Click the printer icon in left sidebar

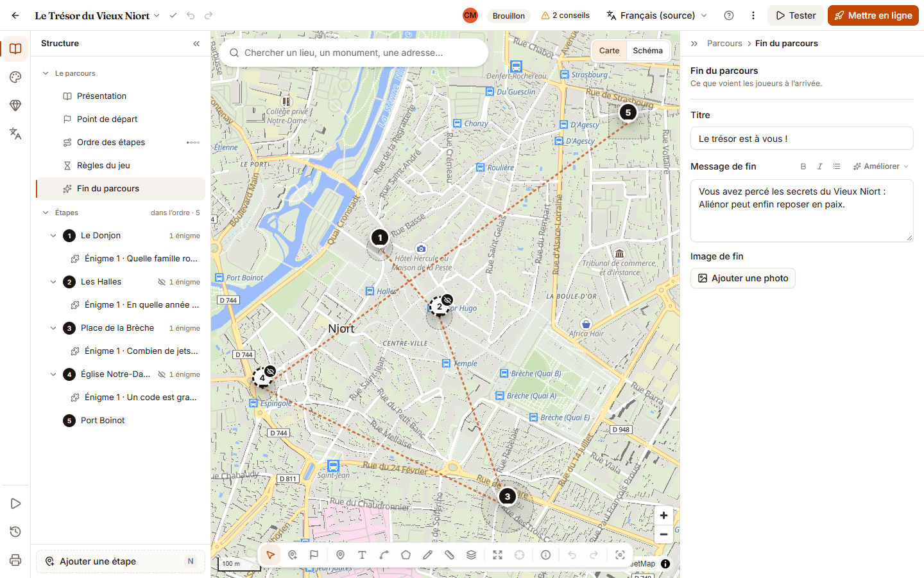(15, 560)
